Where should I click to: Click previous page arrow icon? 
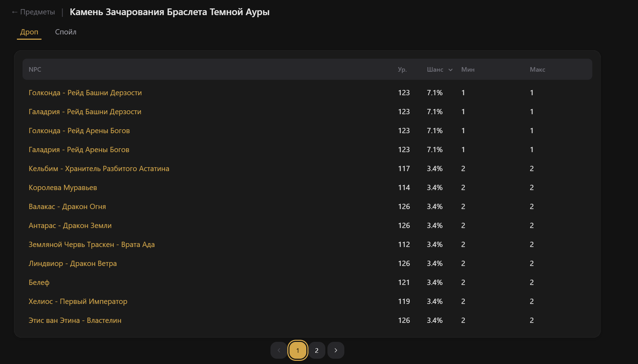click(279, 350)
